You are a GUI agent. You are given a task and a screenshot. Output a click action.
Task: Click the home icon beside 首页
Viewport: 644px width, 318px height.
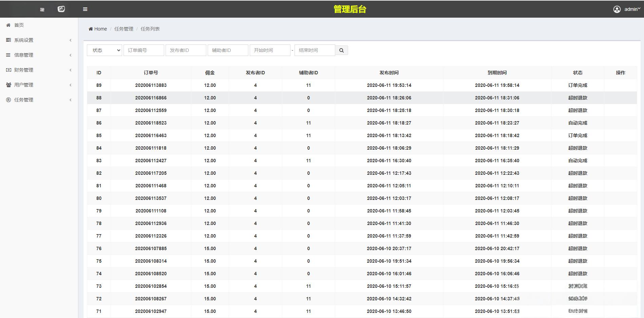pos(8,25)
